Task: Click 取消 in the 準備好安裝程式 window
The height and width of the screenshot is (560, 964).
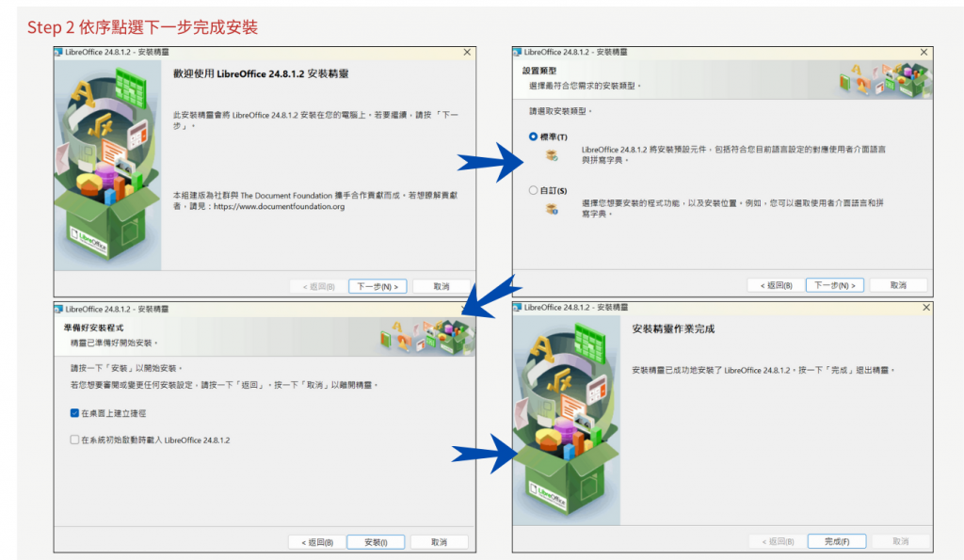Action: [x=439, y=542]
